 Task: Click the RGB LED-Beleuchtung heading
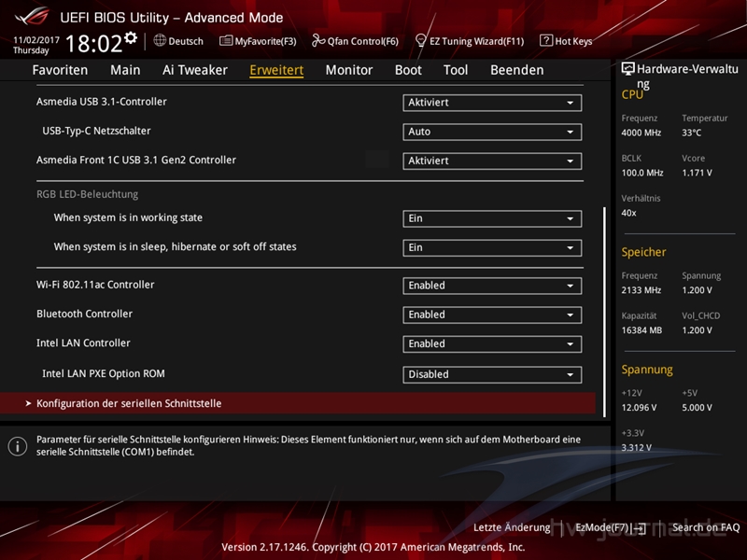[87, 194]
